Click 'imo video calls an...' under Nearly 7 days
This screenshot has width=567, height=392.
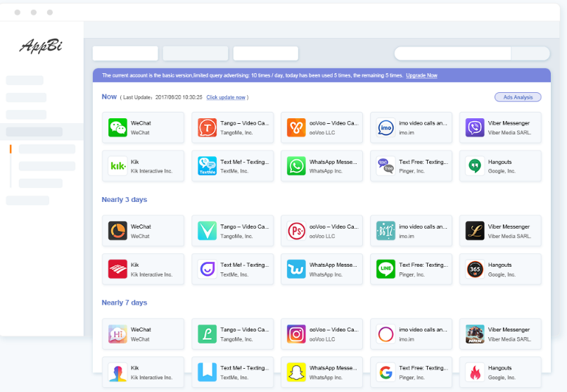(423, 329)
